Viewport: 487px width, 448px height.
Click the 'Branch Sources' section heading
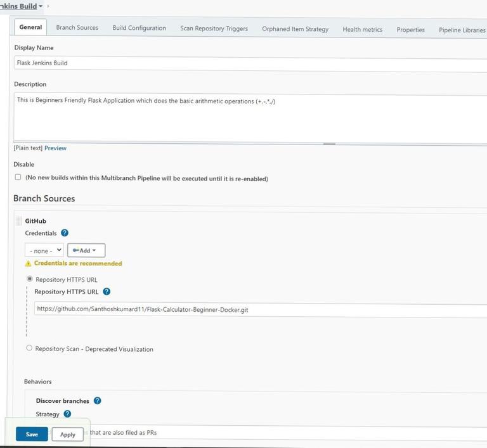click(44, 198)
